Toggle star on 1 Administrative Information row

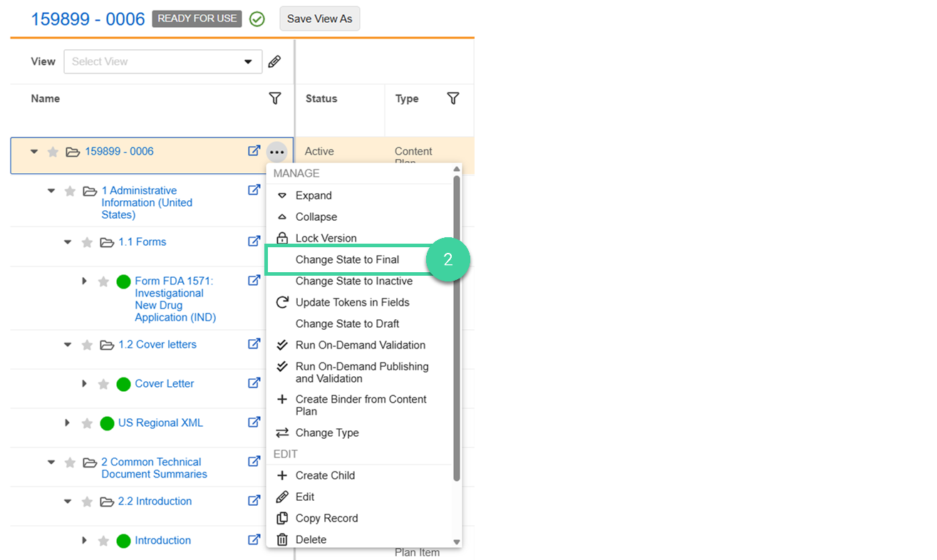tap(70, 191)
